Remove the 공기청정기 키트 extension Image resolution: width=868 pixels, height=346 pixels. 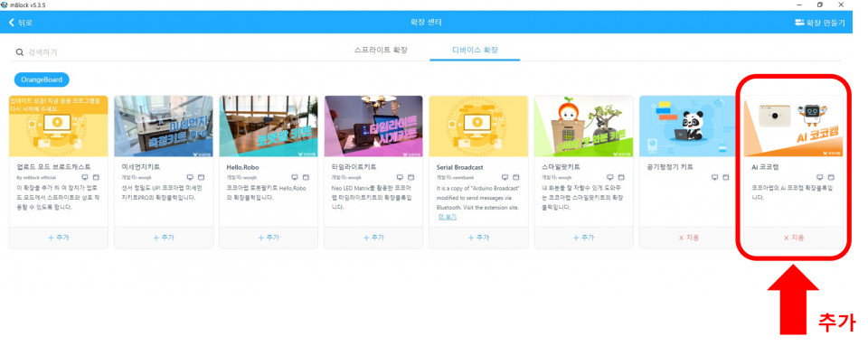[689, 238]
